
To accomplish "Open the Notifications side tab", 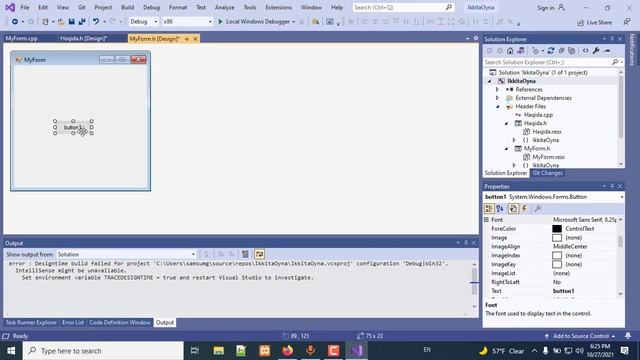I will pos(632,49).
